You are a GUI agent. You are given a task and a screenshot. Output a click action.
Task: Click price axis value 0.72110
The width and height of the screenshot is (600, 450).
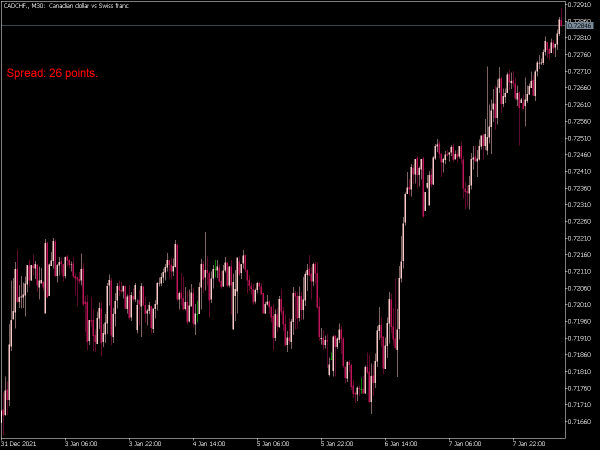click(579, 272)
